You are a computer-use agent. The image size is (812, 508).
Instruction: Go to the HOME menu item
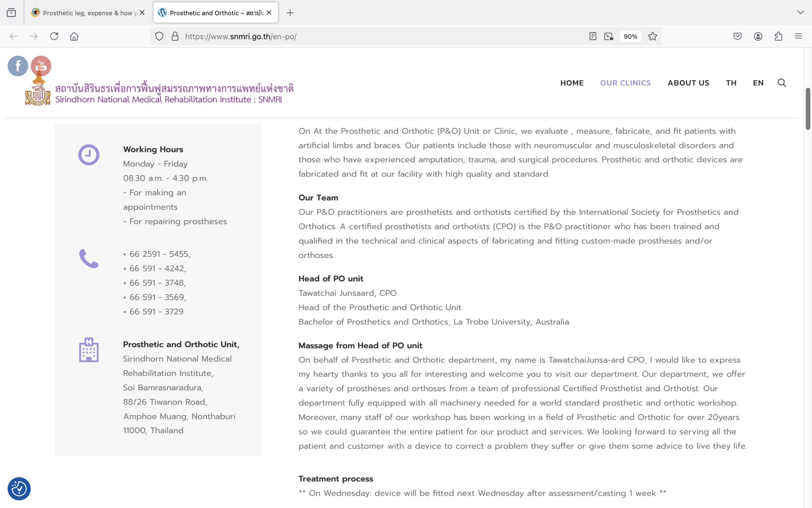point(572,83)
